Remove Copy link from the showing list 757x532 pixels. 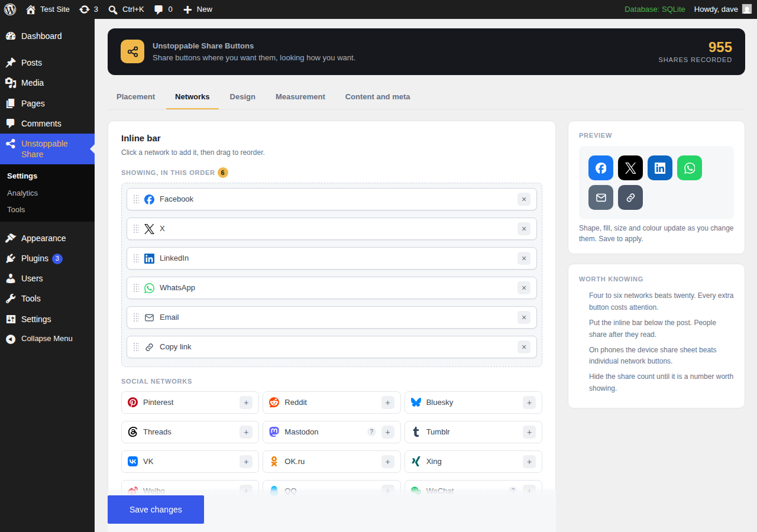(x=524, y=347)
